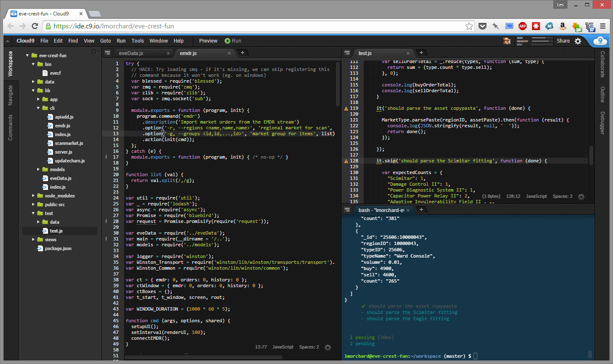This screenshot has width=613, height=364.
Task: Toggle the Workspace side panel
Action: click(10, 64)
